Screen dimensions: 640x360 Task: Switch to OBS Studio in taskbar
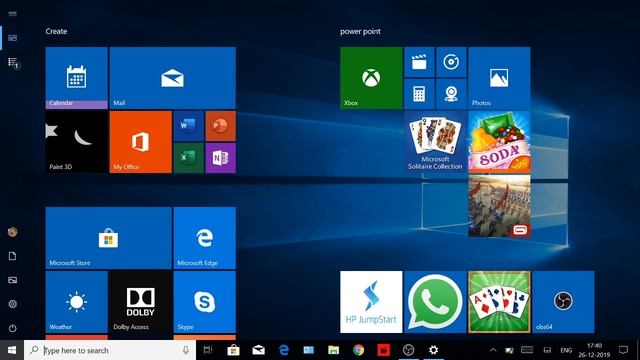click(409, 350)
